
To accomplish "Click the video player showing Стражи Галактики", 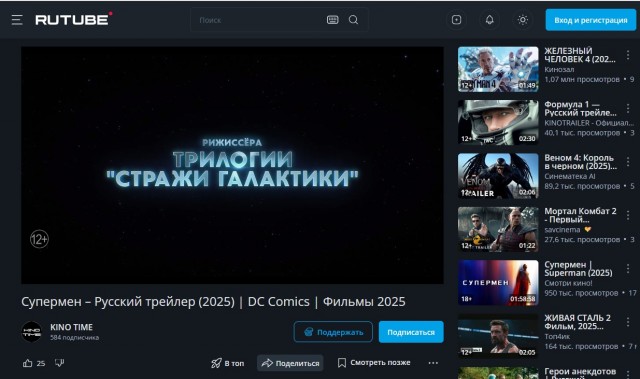I will pos(232,165).
